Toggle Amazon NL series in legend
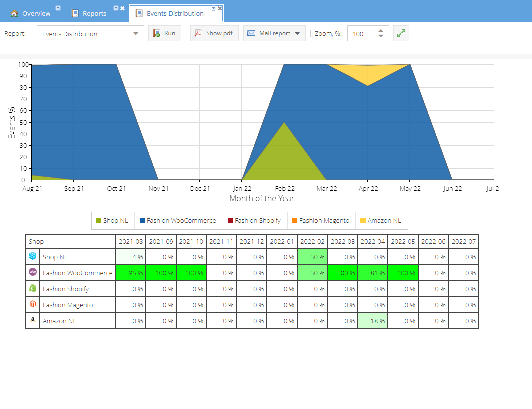This screenshot has height=409, width=532. 381,220
